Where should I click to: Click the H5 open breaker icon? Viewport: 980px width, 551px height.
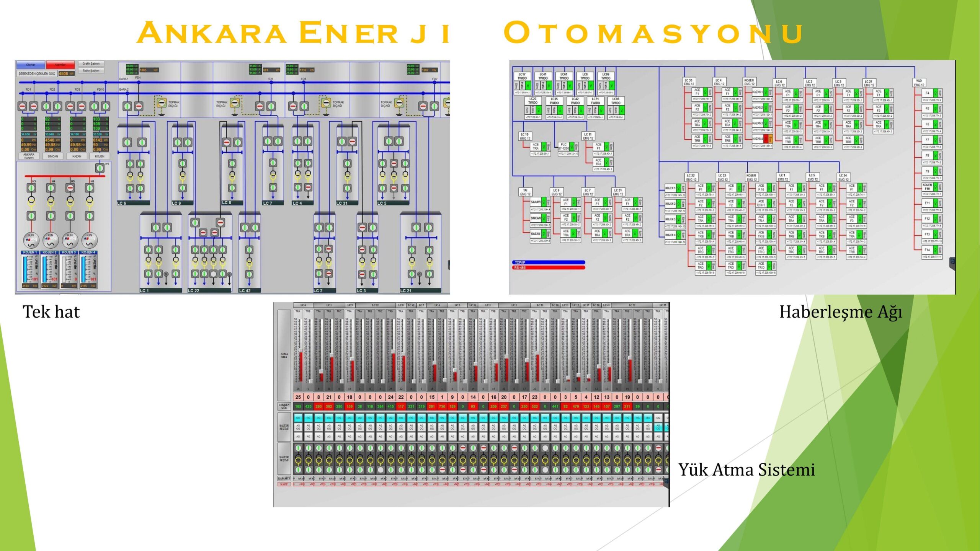click(70, 188)
